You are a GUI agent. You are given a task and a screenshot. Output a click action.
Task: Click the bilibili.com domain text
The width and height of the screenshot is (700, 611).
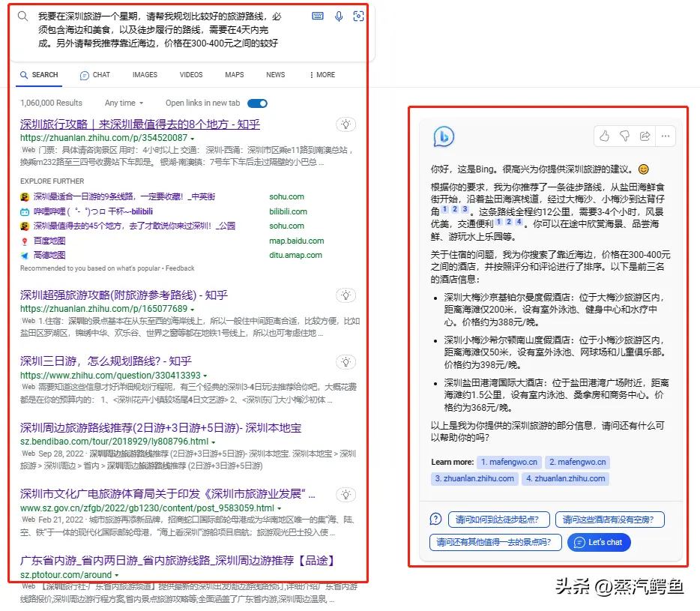(288, 211)
